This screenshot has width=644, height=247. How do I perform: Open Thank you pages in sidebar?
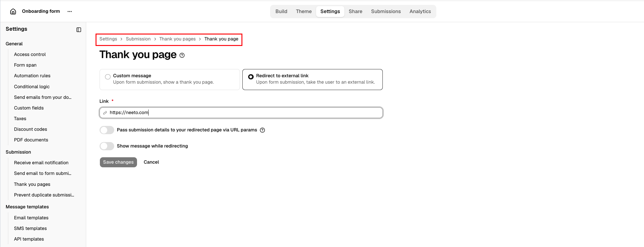tap(32, 184)
